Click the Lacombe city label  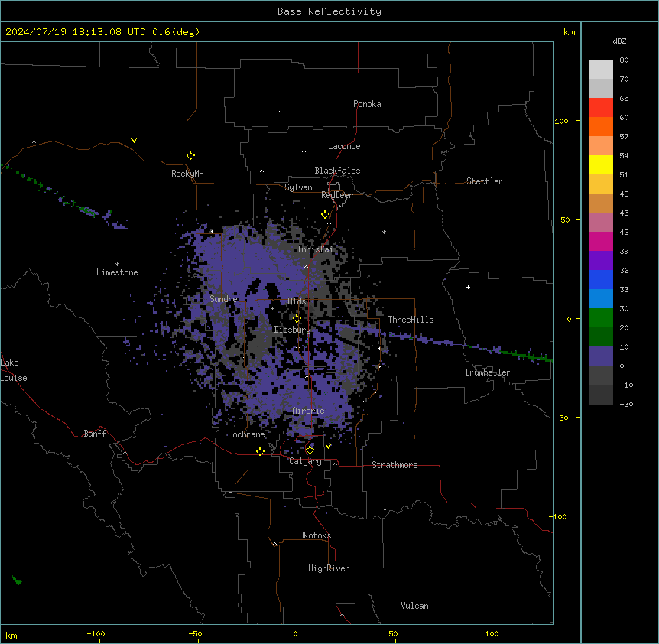[344, 146]
